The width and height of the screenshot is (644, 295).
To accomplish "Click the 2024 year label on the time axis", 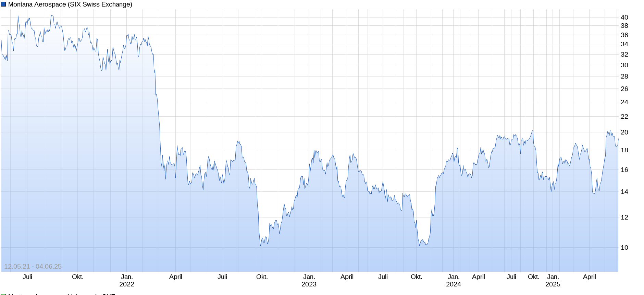I will pyautogui.click(x=454, y=284).
